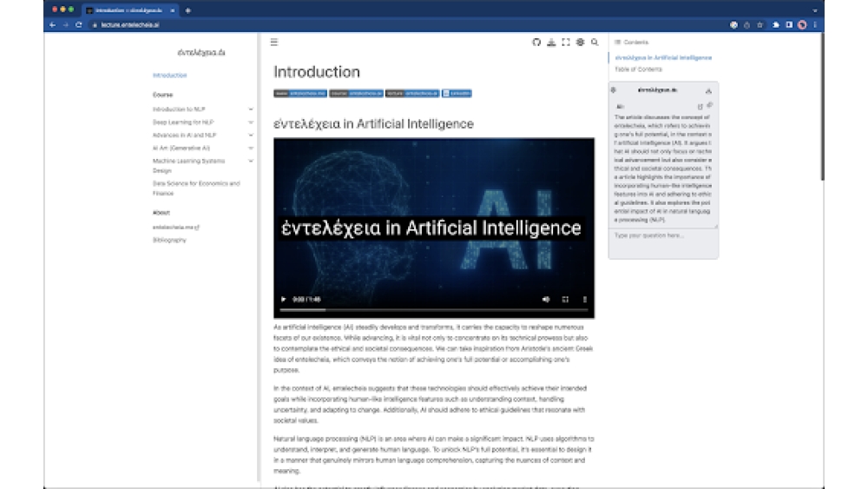
Task: Open browser extensions puzzle icon
Action: (776, 25)
